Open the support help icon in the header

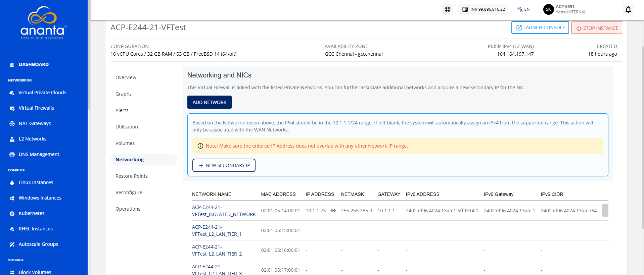(448, 9)
